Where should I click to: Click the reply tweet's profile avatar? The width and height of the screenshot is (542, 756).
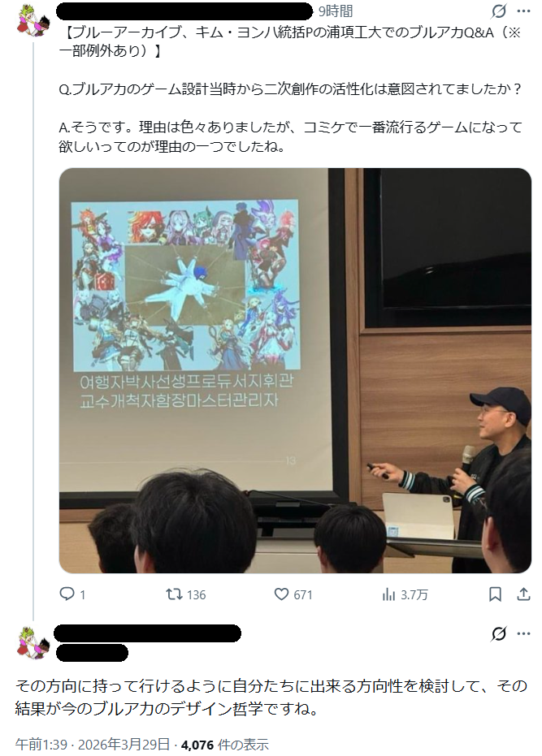pos(33,642)
